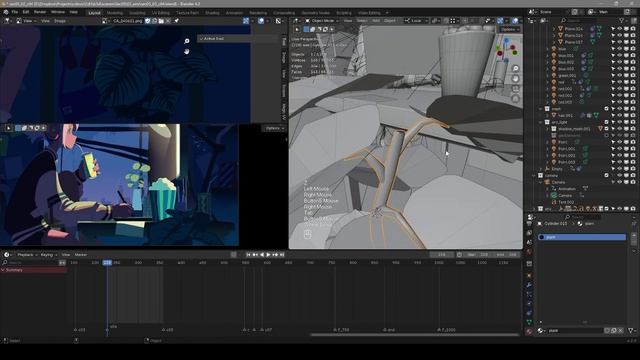Collapse the camera collection in outliner
The width and height of the screenshot is (640, 360).
534,176
